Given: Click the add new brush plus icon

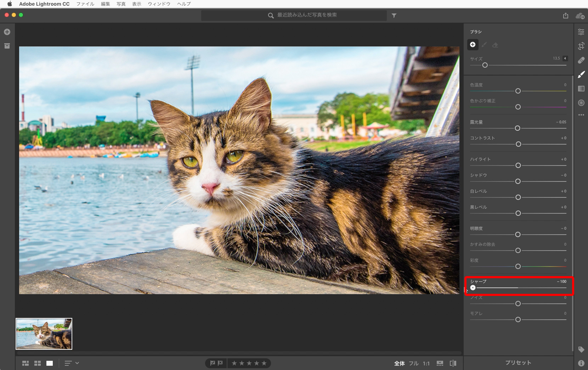Looking at the screenshot, I should tap(473, 45).
